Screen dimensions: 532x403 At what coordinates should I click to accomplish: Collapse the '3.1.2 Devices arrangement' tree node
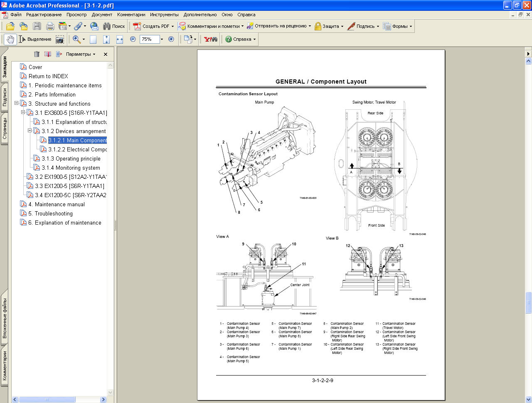tap(30, 131)
